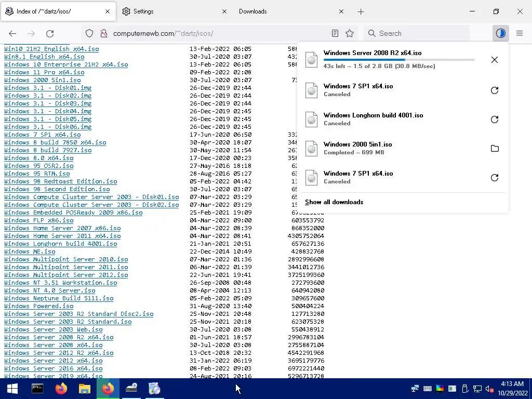Bookmark this page with the star
Viewport: 532px width, 399px height.
[x=350, y=33]
